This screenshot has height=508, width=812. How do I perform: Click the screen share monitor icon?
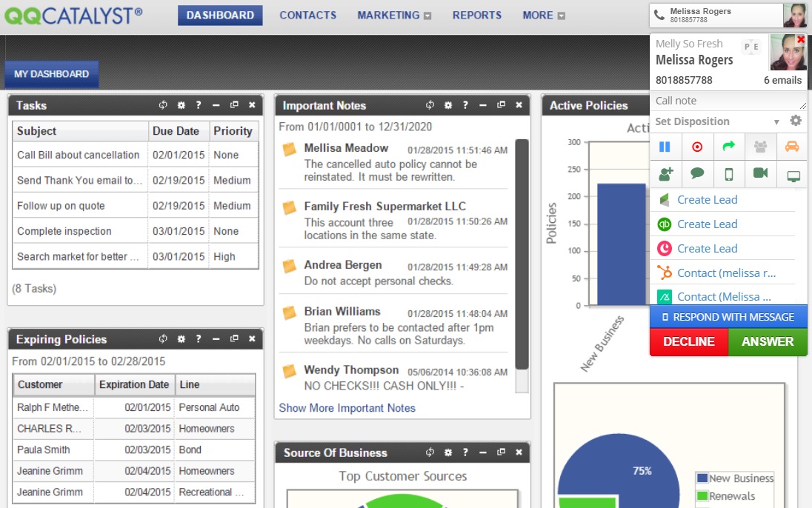(793, 177)
